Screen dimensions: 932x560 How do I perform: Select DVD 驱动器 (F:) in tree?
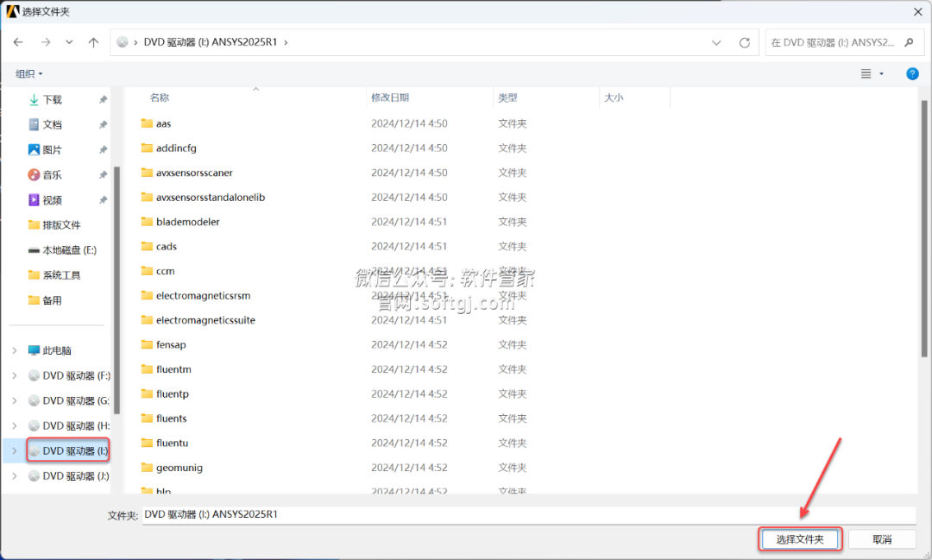[69, 375]
